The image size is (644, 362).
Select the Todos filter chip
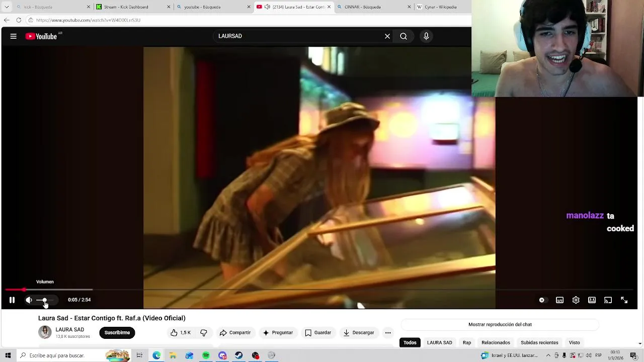pos(410,342)
